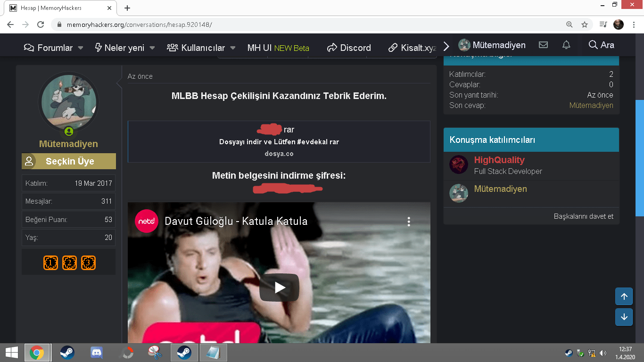Click HighQuality in participants list
The image size is (644, 362).
(x=499, y=160)
